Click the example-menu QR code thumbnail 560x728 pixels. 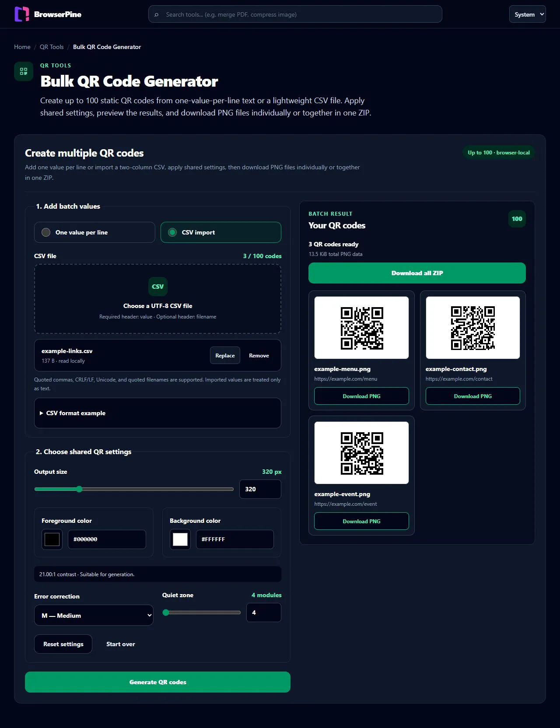[362, 328]
